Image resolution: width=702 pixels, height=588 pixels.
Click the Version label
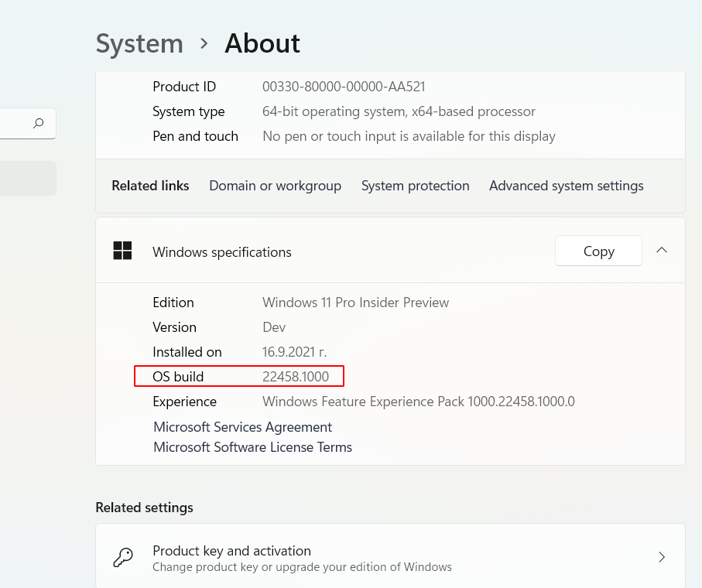[175, 327]
